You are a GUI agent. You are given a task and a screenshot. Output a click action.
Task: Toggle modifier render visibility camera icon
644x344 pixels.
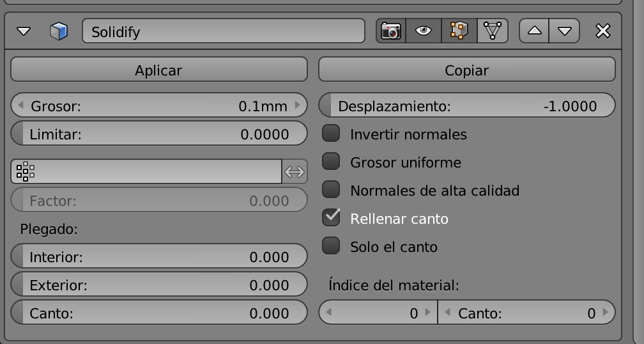pyautogui.click(x=390, y=31)
